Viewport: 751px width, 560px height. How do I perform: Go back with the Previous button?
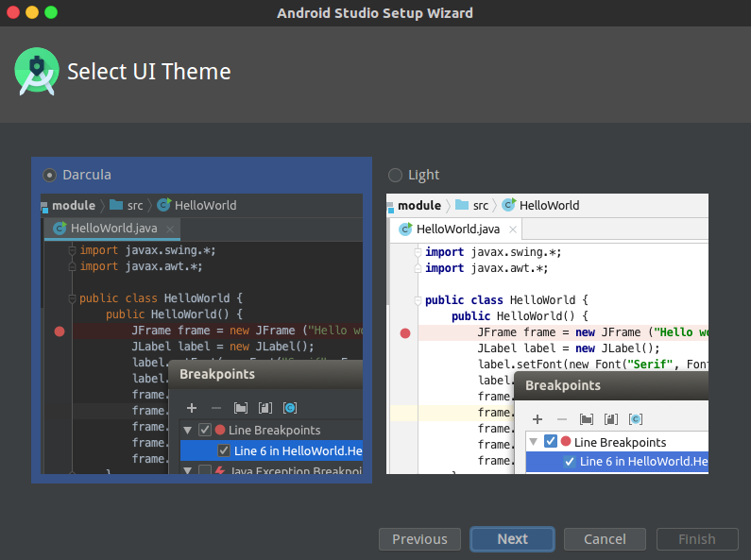(419, 539)
